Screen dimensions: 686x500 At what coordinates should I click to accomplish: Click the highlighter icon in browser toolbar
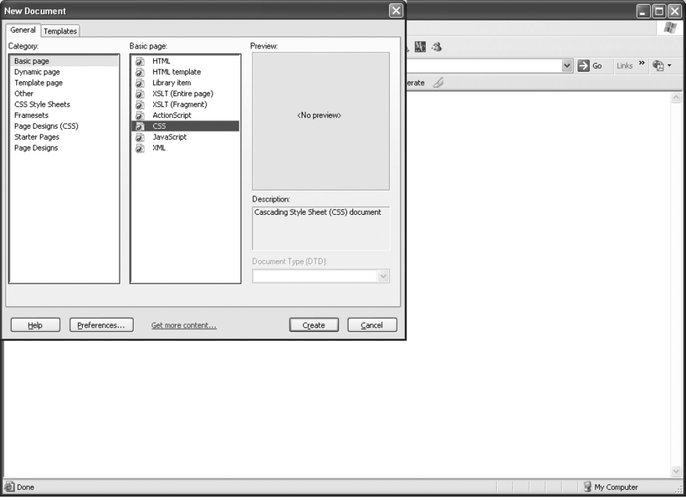click(x=438, y=82)
